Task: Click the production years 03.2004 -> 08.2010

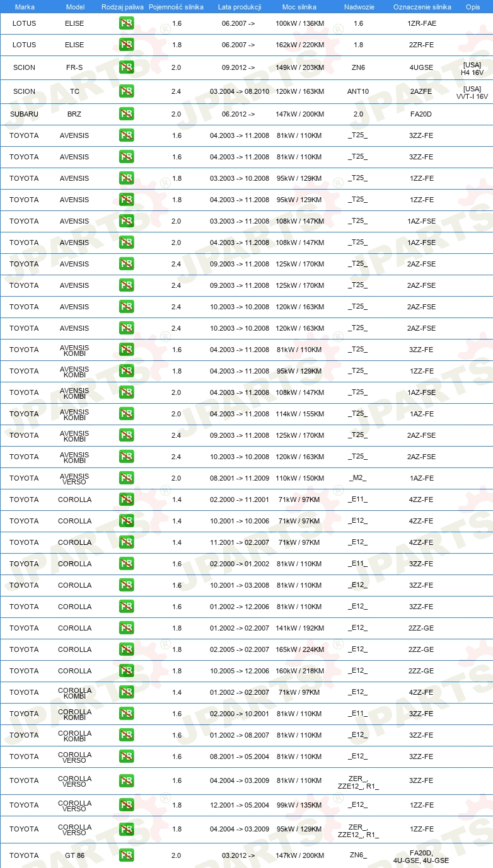Action: (240, 91)
